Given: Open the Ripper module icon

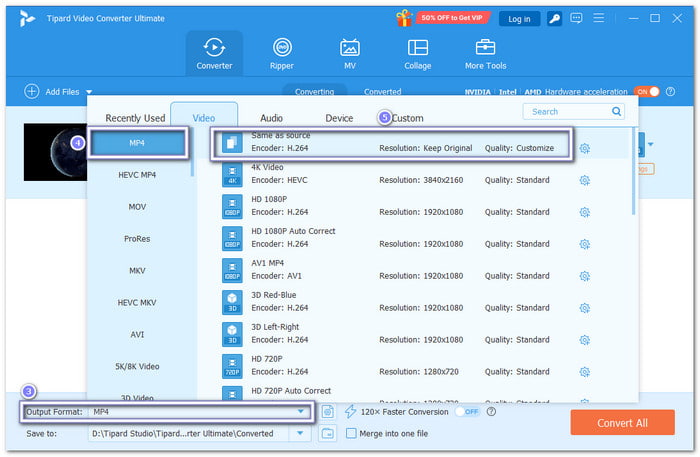Looking at the screenshot, I should [x=282, y=47].
